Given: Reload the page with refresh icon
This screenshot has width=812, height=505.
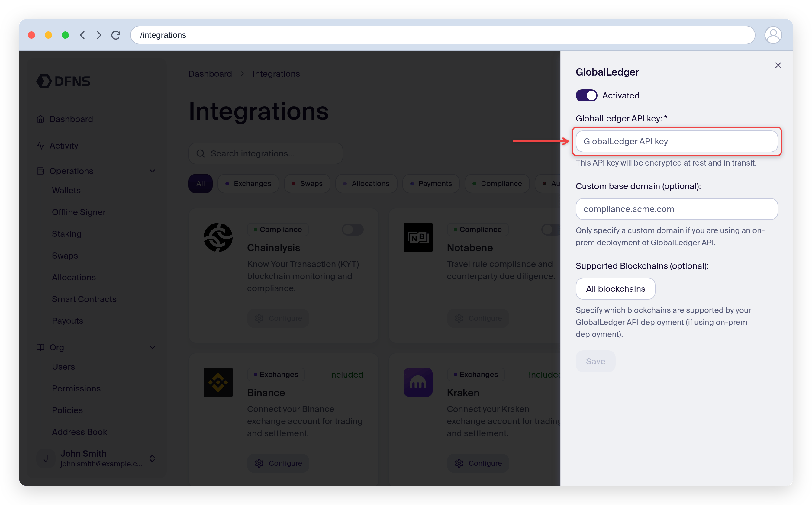Looking at the screenshot, I should 116,35.
